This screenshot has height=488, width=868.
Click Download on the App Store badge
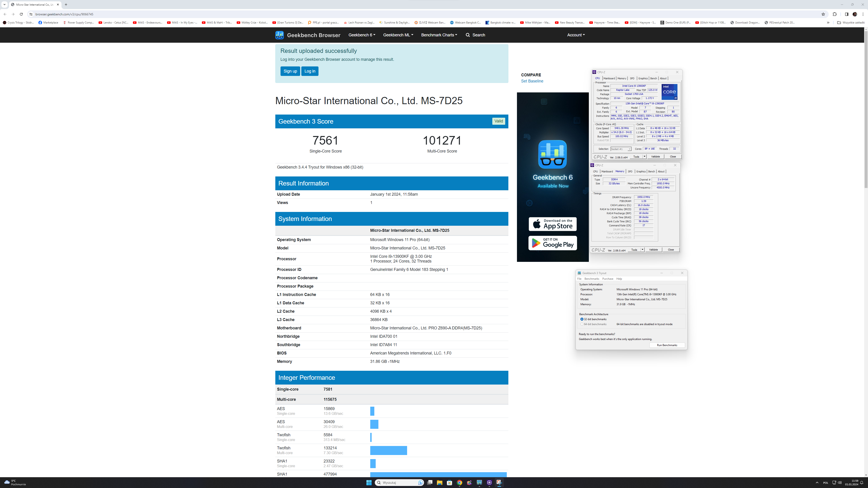pyautogui.click(x=553, y=224)
